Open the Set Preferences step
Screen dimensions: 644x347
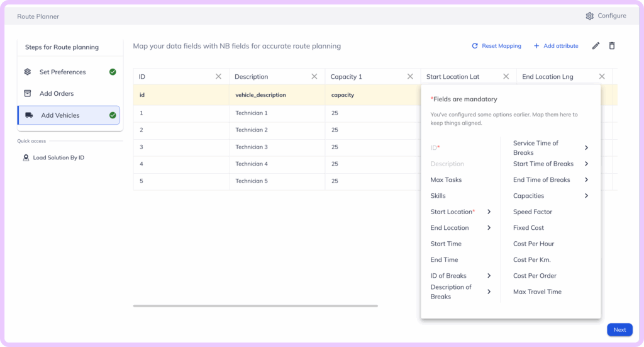click(x=63, y=72)
